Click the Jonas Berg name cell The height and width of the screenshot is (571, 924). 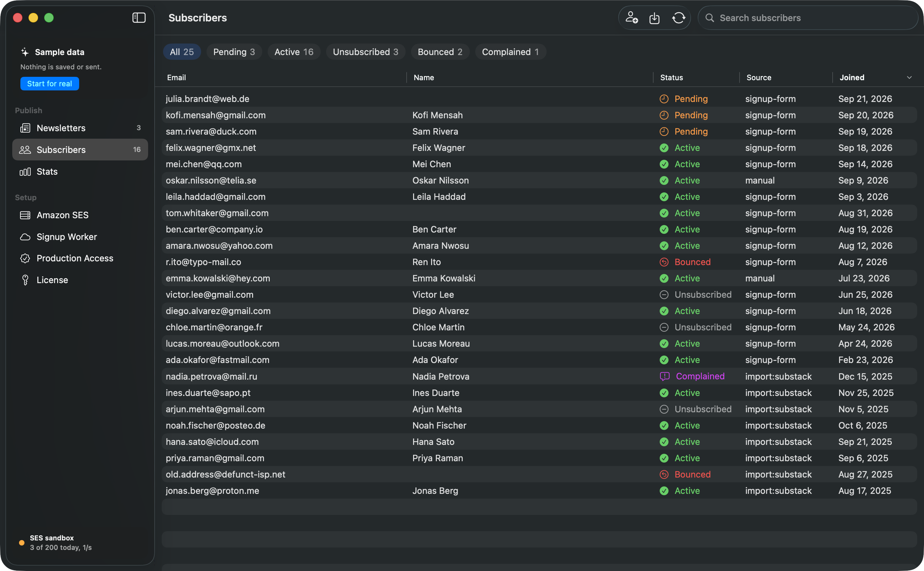point(435,490)
